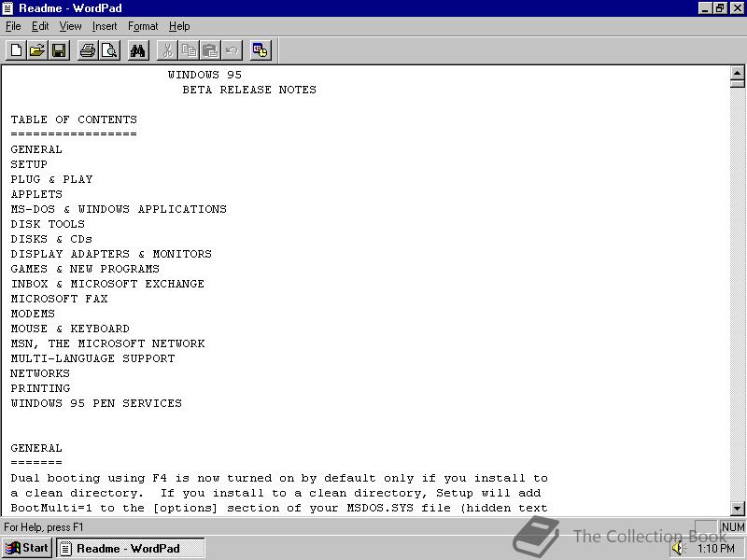Viewport: 747px width, 560px height.
Task: Click the vertical scrollbar thumb
Action: click(x=737, y=84)
